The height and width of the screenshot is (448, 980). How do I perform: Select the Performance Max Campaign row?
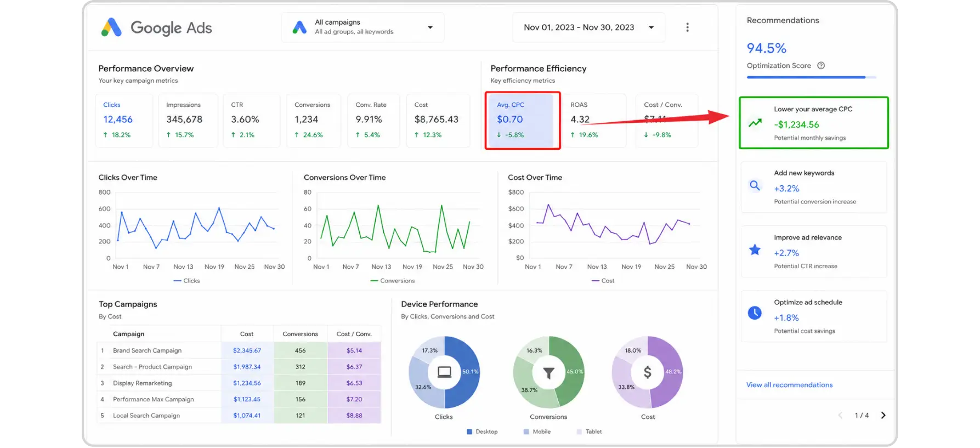pyautogui.click(x=239, y=399)
